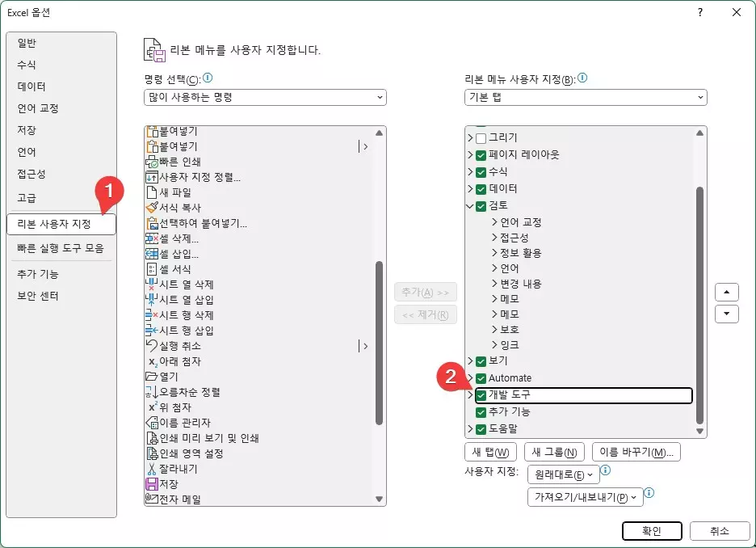Click the ascending sort (오름차순 정렬) icon
The image size is (756, 548).
tap(151, 392)
